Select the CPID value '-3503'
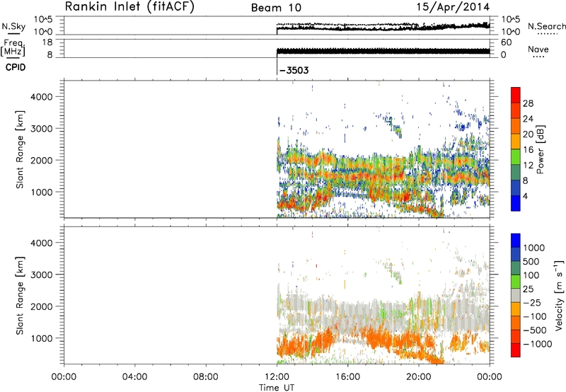 [294, 70]
